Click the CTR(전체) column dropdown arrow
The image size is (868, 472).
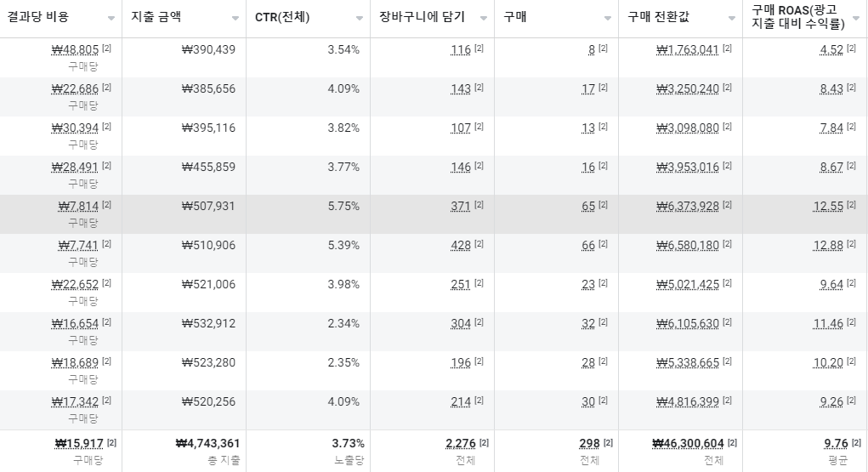pyautogui.click(x=360, y=18)
